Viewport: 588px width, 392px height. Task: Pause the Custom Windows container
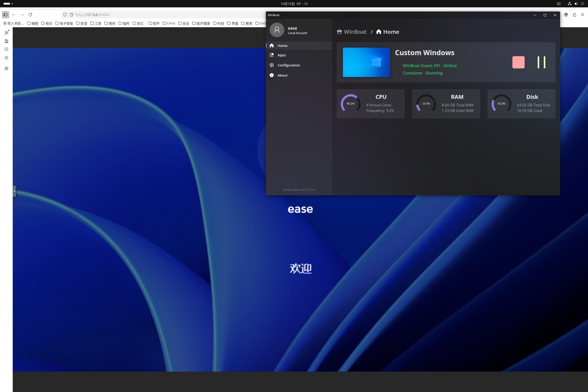click(541, 62)
